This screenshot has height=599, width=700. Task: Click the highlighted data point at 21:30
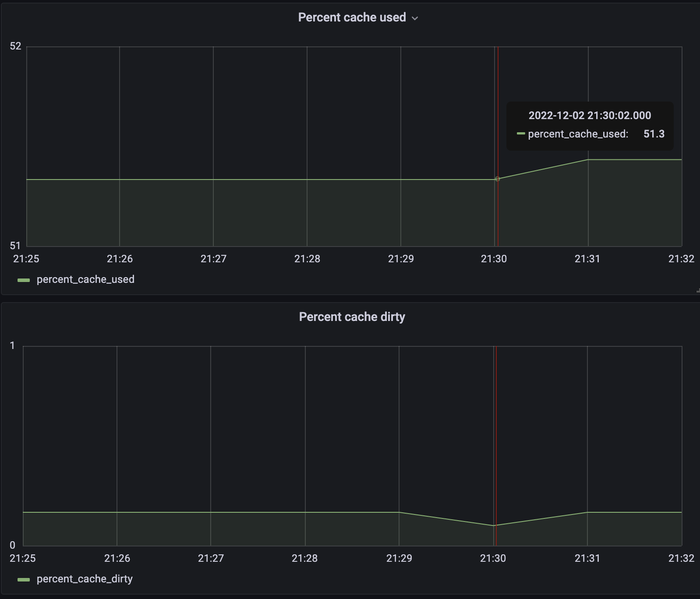(x=497, y=179)
